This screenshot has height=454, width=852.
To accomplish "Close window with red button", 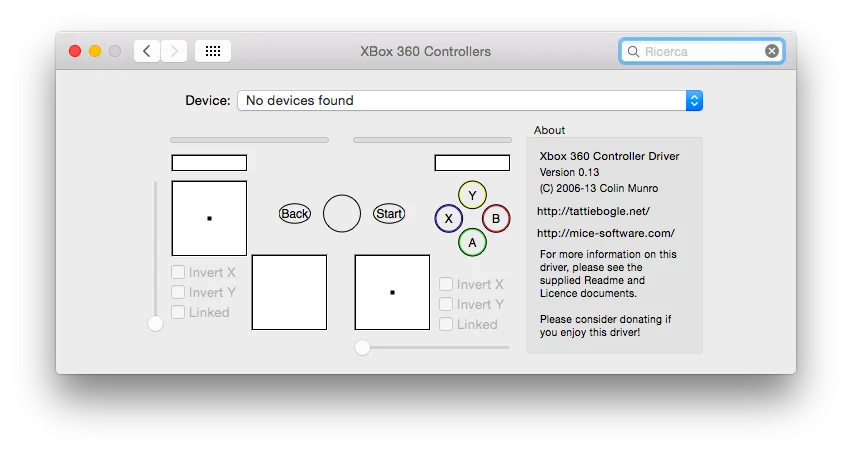I will point(75,51).
